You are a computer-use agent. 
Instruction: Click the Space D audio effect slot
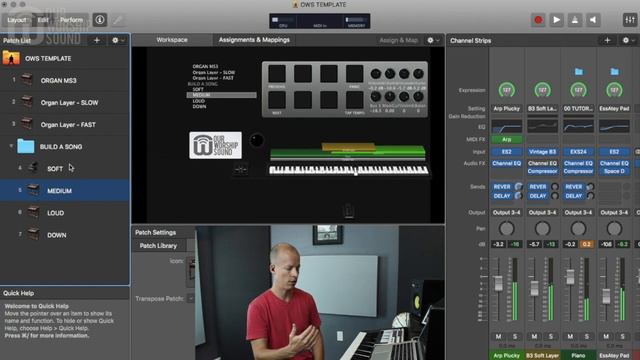614,171
